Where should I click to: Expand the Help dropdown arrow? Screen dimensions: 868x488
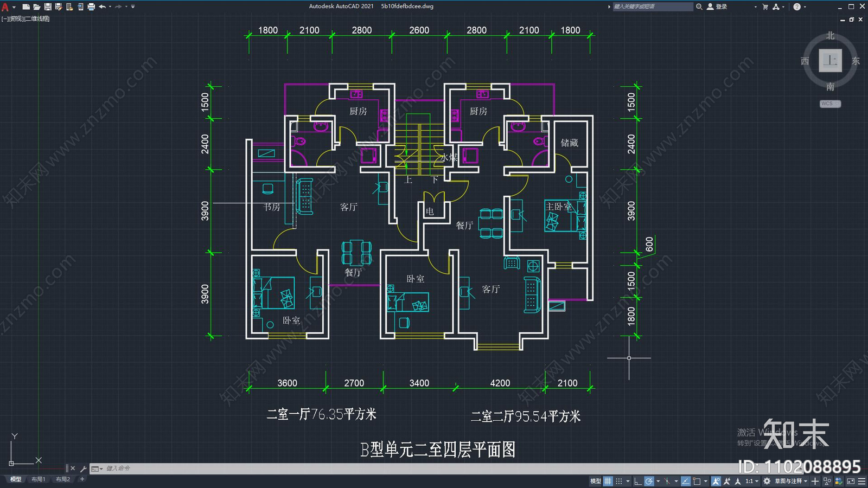click(805, 7)
